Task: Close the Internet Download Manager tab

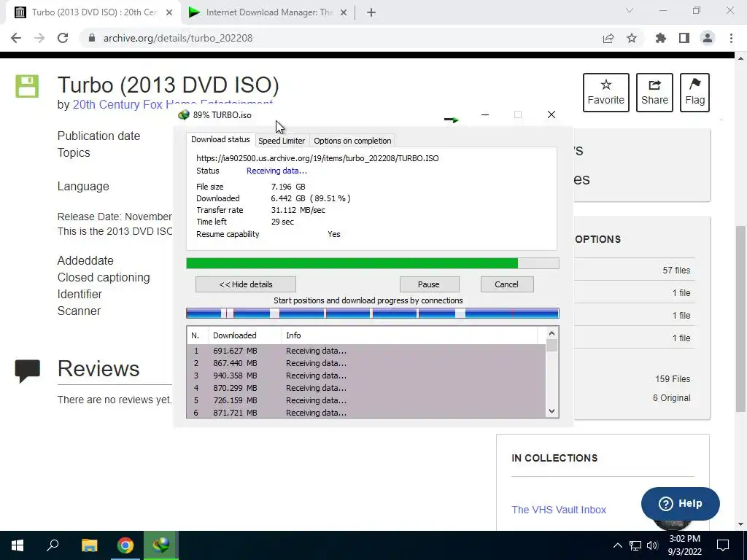Action: tap(344, 12)
